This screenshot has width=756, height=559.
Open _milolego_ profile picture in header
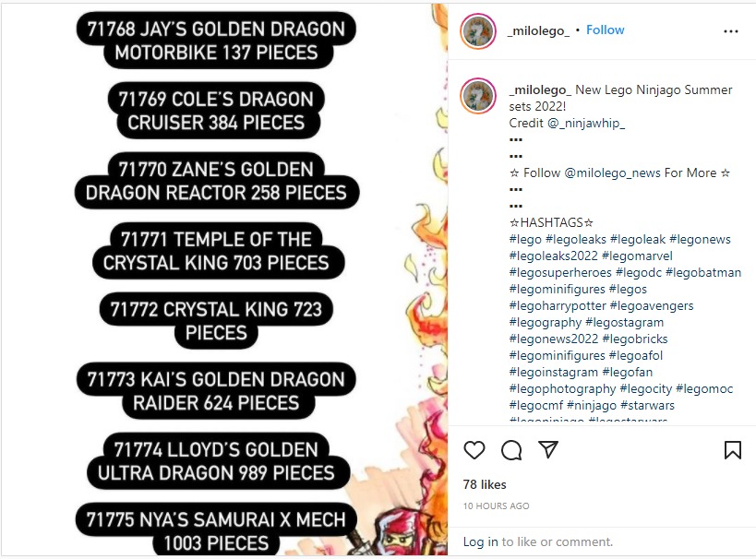(478, 31)
